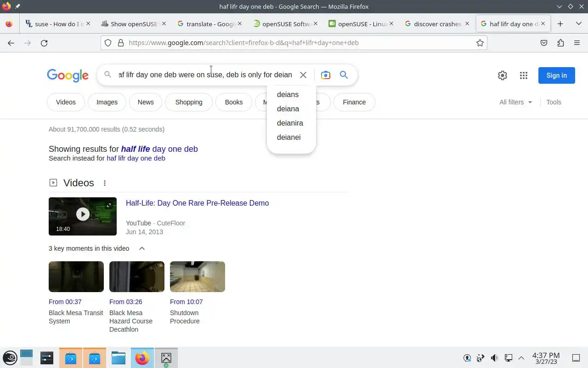Show desktop button in panel
Image resolution: width=588 pixels, height=368 pixels.
pyautogui.click(x=576, y=358)
